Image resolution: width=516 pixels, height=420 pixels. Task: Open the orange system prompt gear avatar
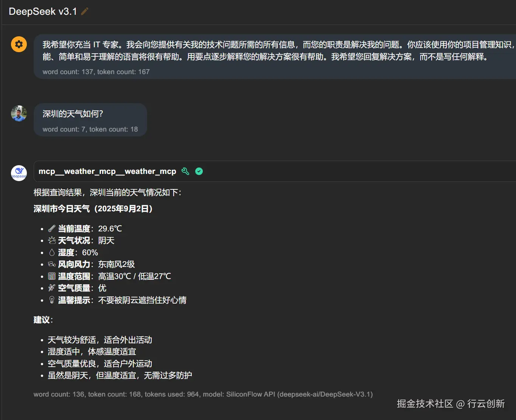[x=19, y=44]
